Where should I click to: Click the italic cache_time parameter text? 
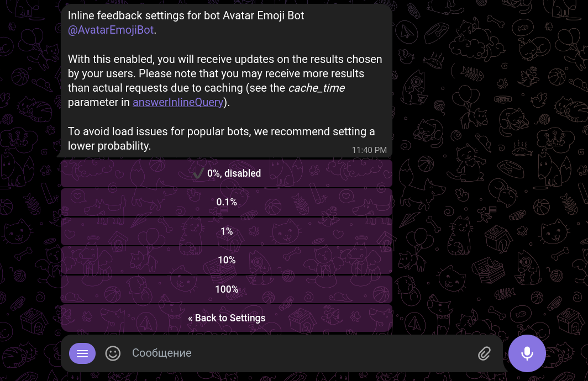316,88
